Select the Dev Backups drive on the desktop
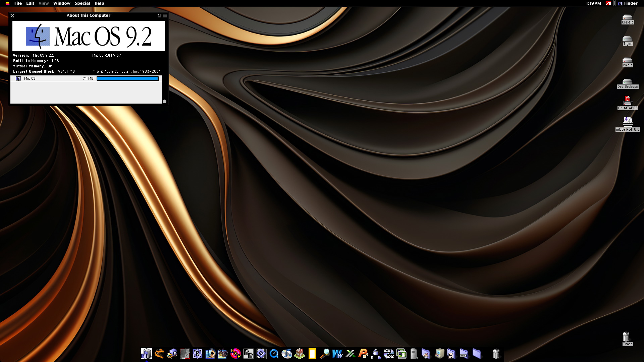Image resolution: width=644 pixels, height=362 pixels. 627,84
